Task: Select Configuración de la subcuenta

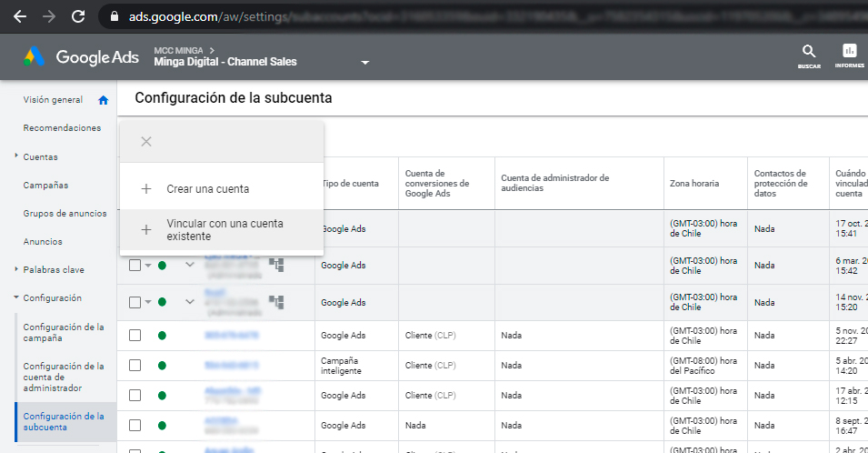Action: tap(64, 421)
